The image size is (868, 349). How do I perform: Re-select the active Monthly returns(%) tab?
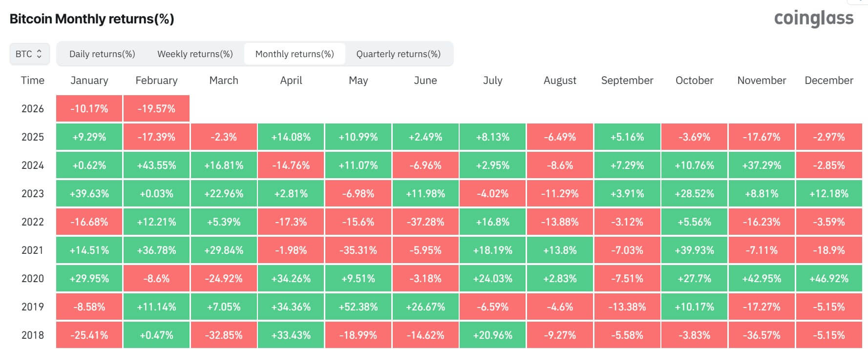click(295, 54)
